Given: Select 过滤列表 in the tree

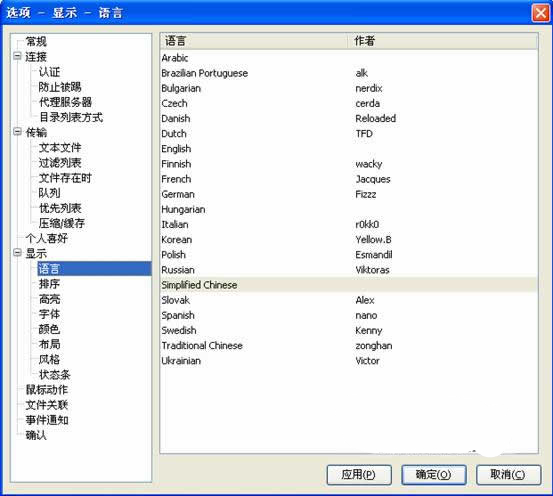Looking at the screenshot, I should pyautogui.click(x=60, y=163).
